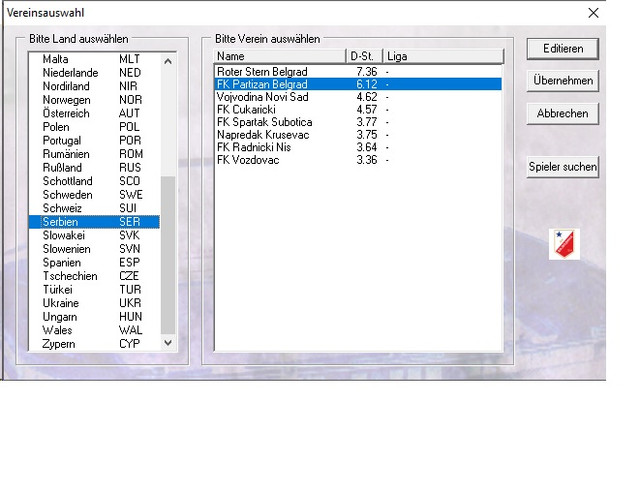
Task: Choose Wales in the country list
Action: click(x=94, y=330)
